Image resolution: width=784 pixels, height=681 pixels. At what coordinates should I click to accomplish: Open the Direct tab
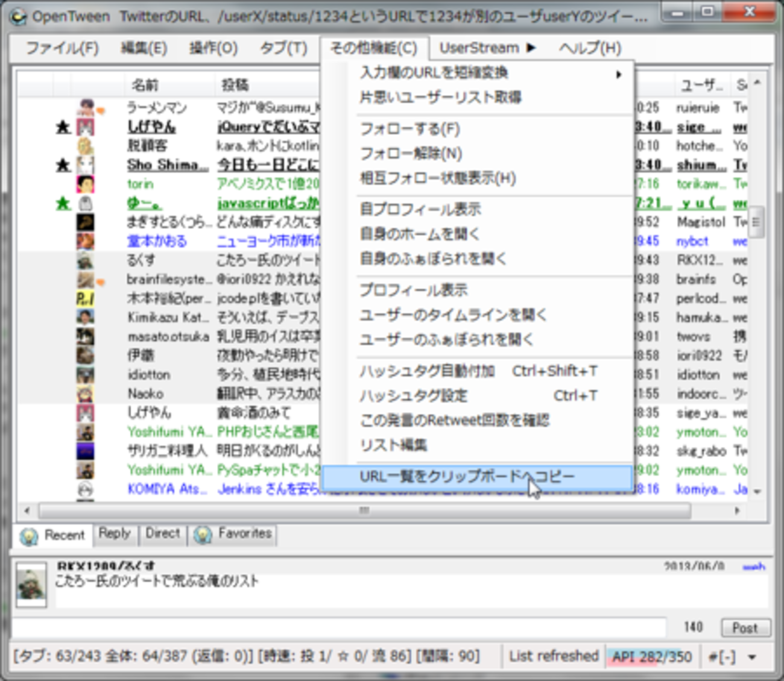click(x=163, y=534)
